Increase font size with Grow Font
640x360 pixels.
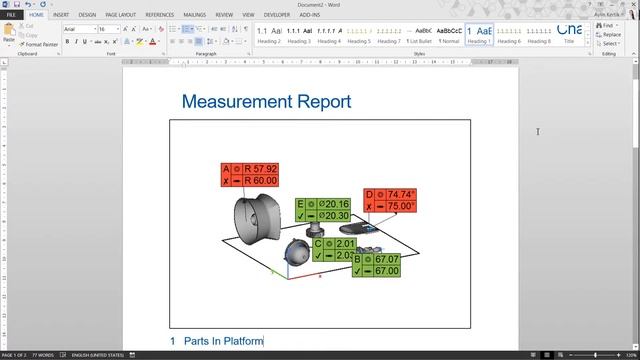point(125,29)
